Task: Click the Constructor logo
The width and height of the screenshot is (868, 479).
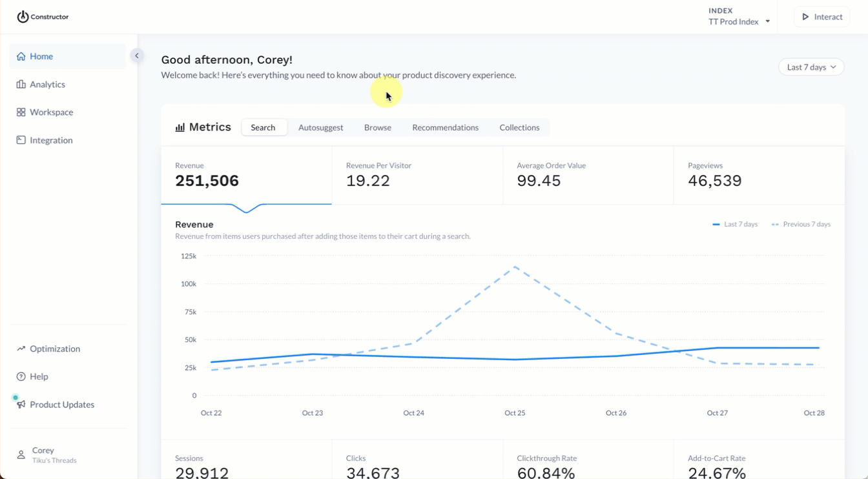Action: click(43, 17)
